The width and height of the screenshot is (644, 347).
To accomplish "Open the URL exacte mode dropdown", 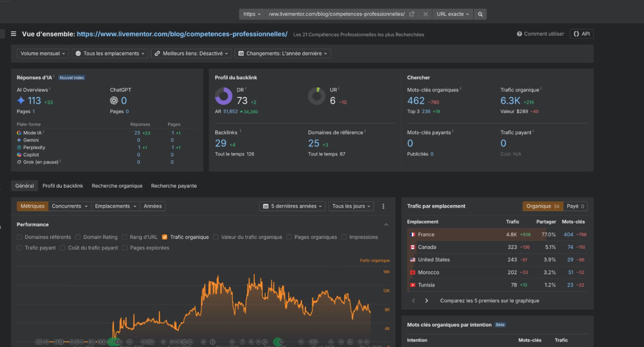I will tap(453, 14).
